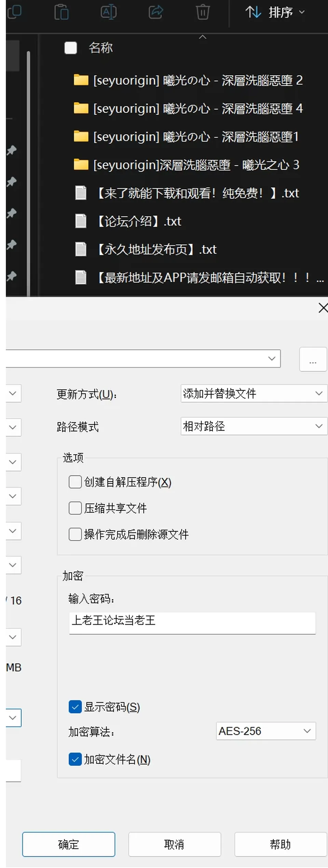Click the Copy icon in Explorer toolbar
Viewport: 328px width, 868px height.
point(14,12)
